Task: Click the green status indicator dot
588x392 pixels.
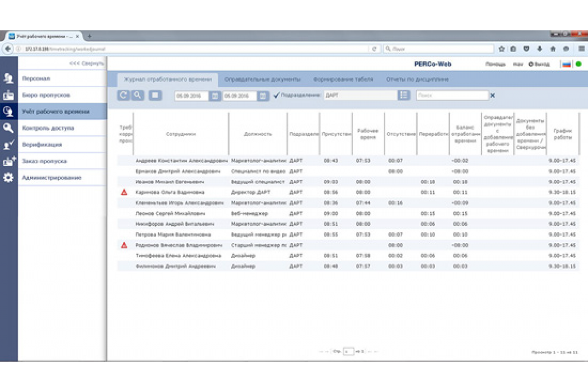Action: (578, 64)
